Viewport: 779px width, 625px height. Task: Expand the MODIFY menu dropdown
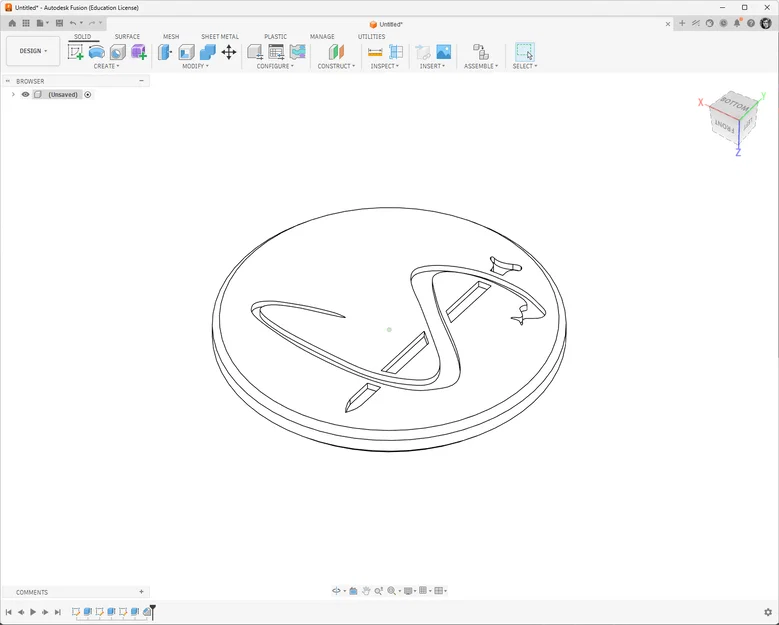click(x=195, y=66)
